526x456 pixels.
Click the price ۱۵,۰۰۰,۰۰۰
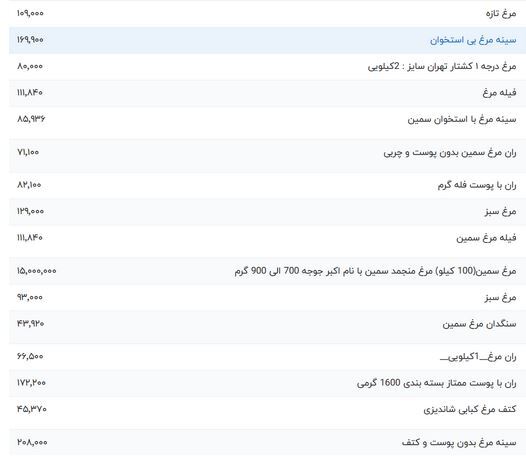pos(37,271)
